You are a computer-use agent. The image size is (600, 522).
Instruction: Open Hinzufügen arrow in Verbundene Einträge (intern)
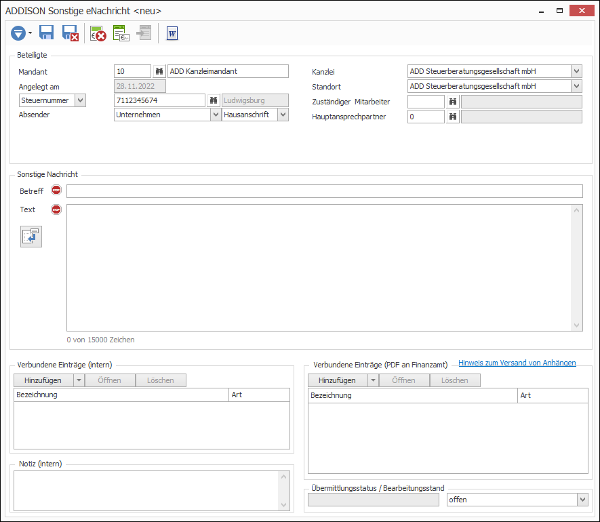[79, 380]
